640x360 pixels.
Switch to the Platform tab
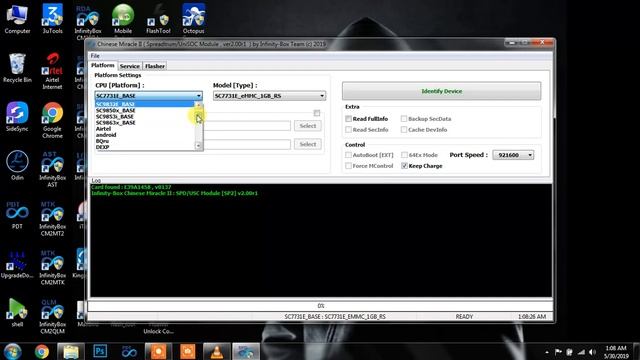click(x=103, y=65)
